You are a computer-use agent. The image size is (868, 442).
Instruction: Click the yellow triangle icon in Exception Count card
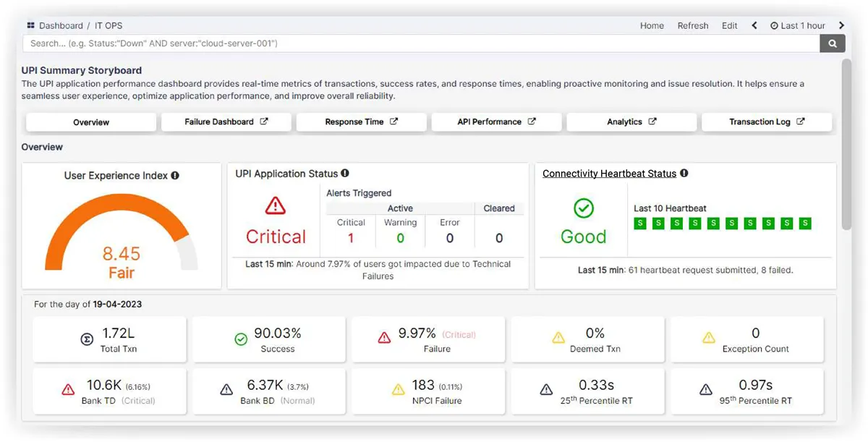click(x=709, y=338)
